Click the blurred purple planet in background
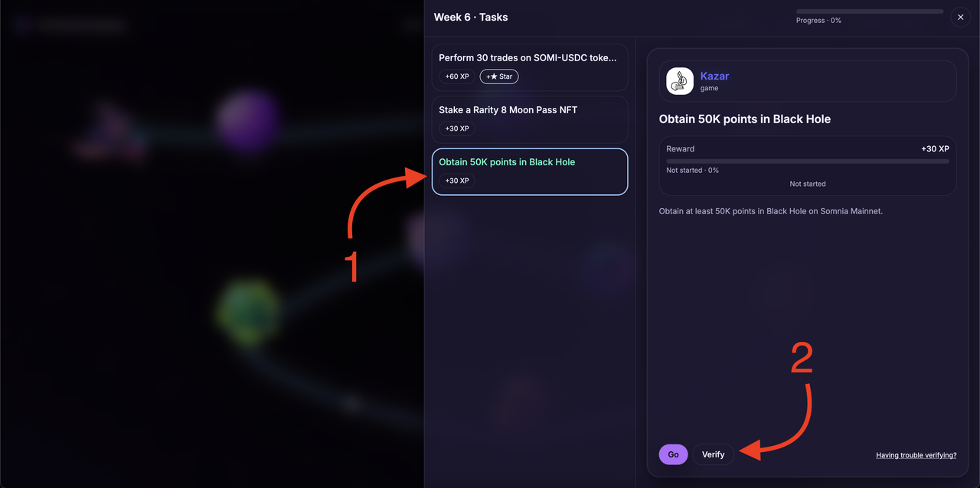Image resolution: width=980 pixels, height=488 pixels. click(x=247, y=119)
